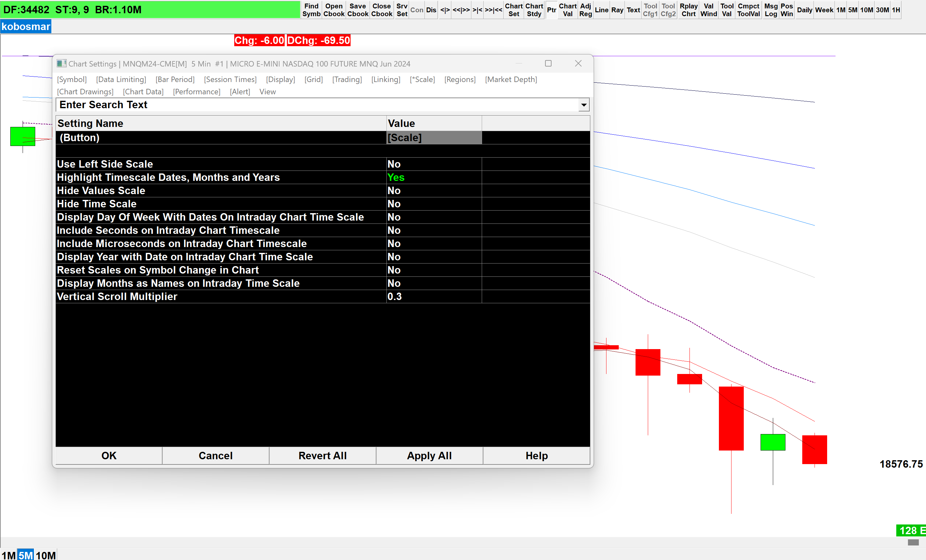Click the Vertical Scroll Multiplier value field
Image resolution: width=926 pixels, height=560 pixels.
(x=434, y=297)
